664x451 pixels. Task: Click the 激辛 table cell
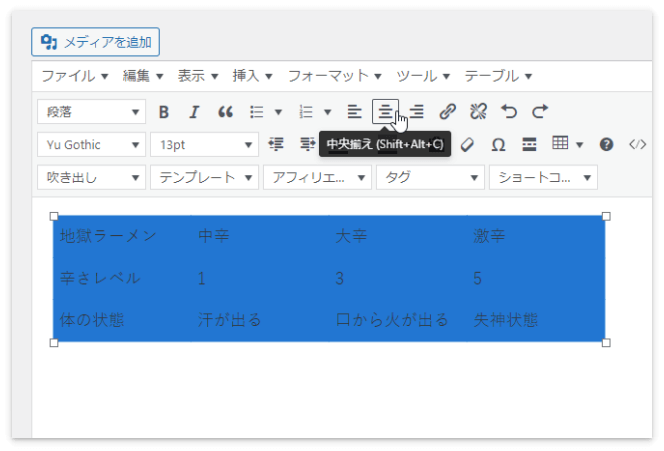pyautogui.click(x=536, y=236)
